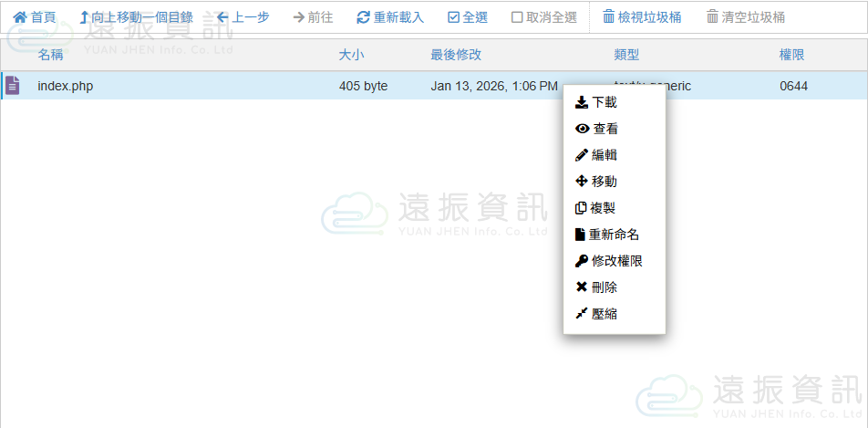The image size is (868, 428).
Task: Open View Trash (檢視垃圾桶)
Action: click(641, 17)
